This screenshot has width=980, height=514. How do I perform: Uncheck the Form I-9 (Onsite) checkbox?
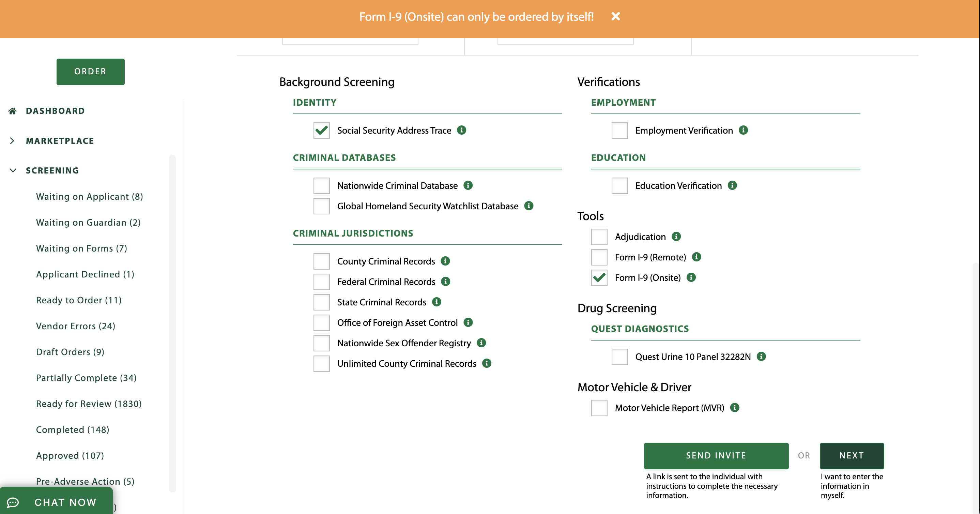(x=599, y=278)
